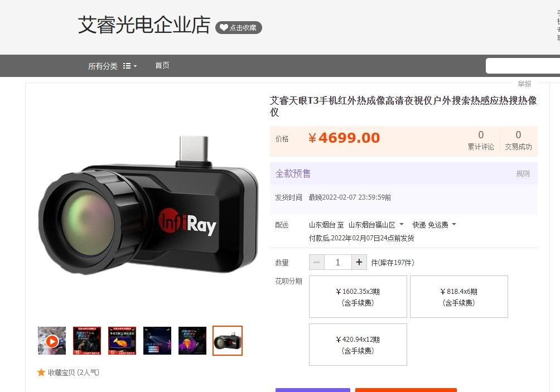Open the 所有分类 menu
The height and width of the screenshot is (392, 560).
click(103, 66)
